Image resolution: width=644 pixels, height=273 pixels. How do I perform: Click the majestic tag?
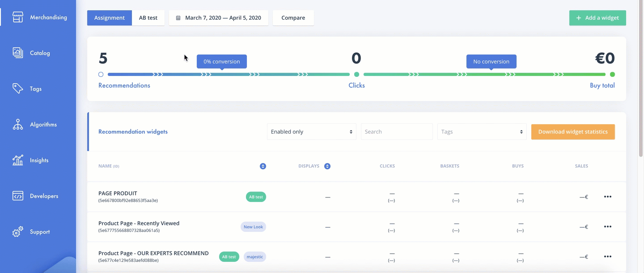(x=255, y=256)
